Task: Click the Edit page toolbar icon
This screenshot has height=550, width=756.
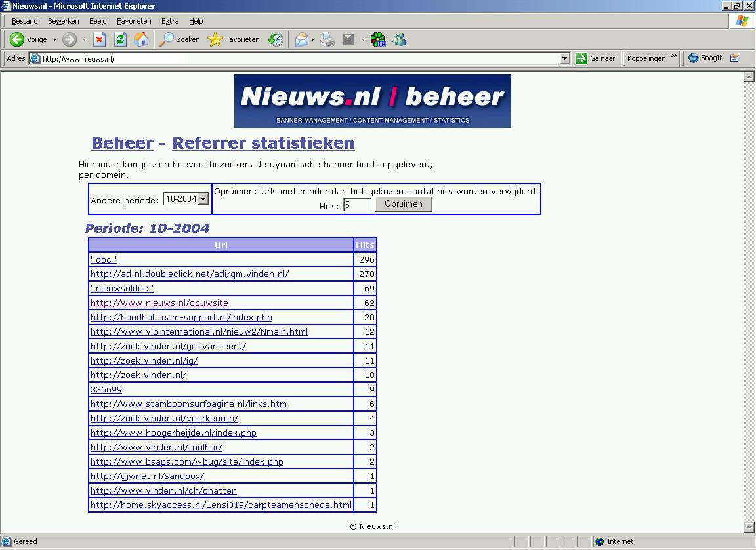Action: (x=348, y=39)
